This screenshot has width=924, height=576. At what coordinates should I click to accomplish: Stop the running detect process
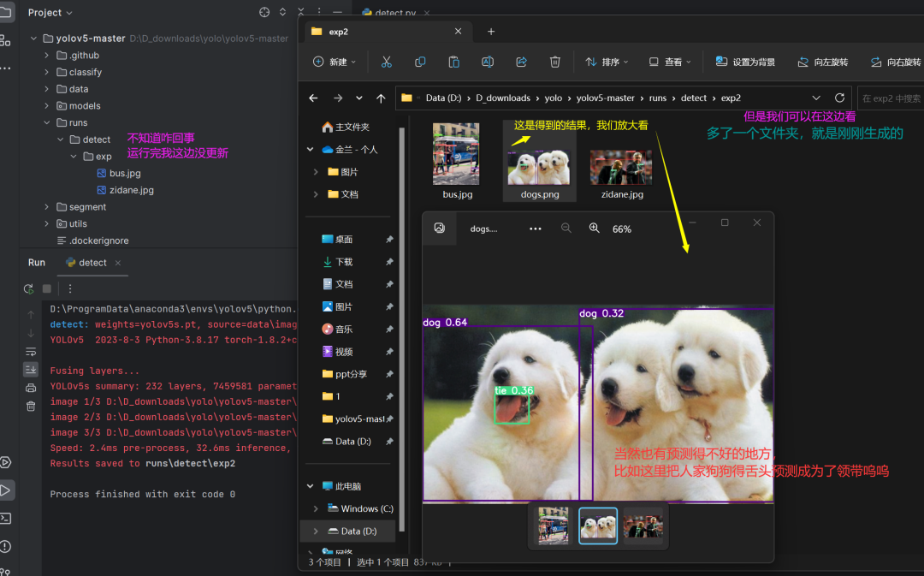point(47,289)
